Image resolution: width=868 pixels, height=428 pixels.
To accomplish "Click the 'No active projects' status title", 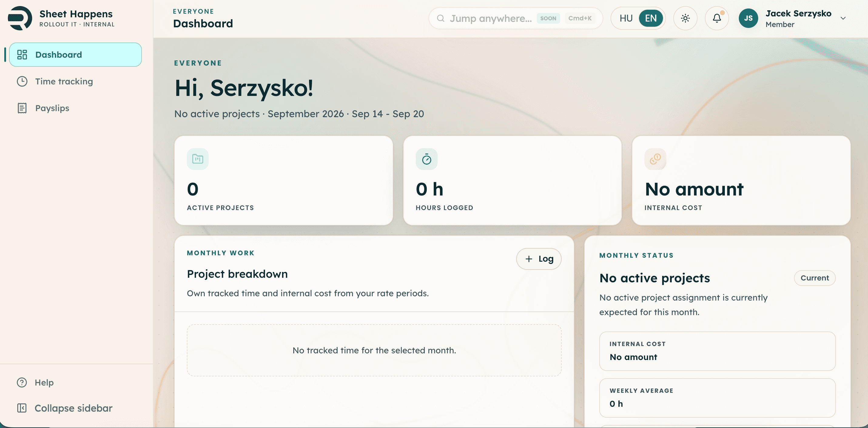I will click(x=654, y=278).
